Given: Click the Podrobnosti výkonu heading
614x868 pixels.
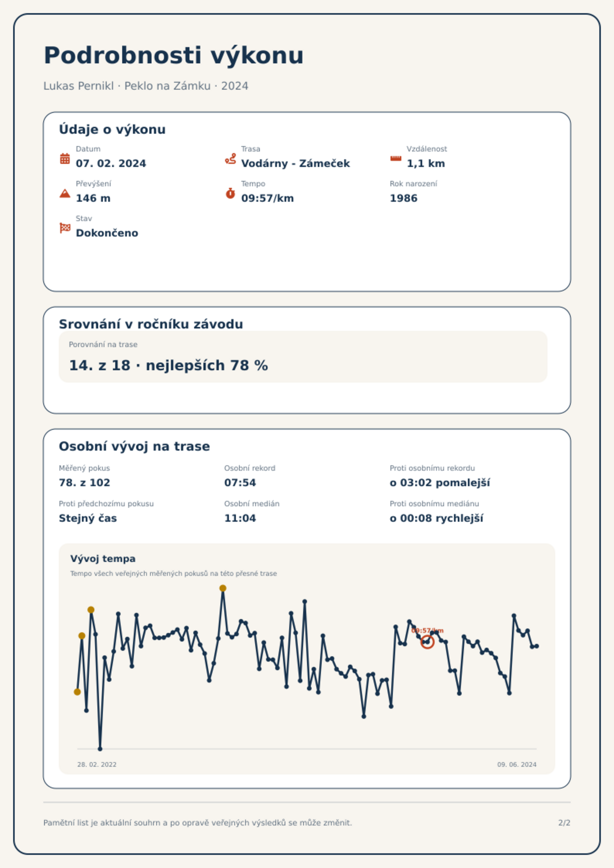Looking at the screenshot, I should coord(174,55).
